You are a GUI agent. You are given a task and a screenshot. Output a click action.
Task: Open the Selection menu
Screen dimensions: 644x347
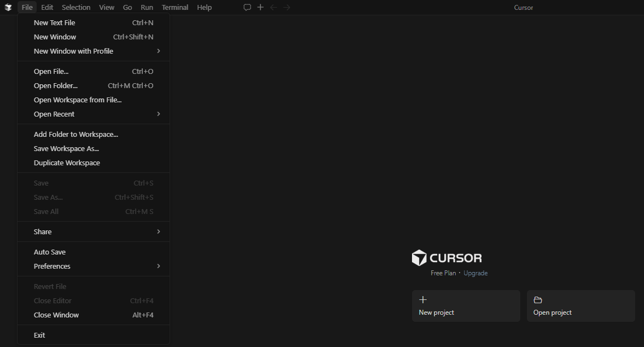76,8
